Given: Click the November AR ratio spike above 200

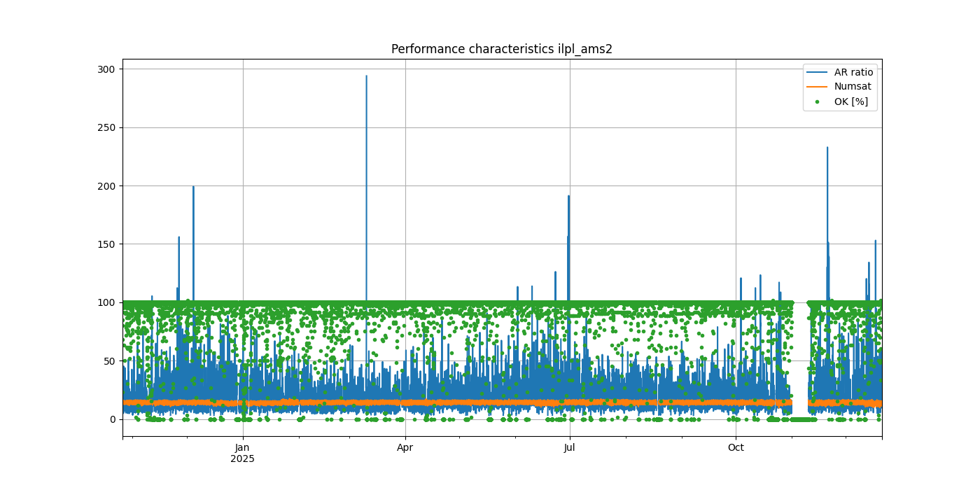Looking at the screenshot, I should tap(827, 150).
